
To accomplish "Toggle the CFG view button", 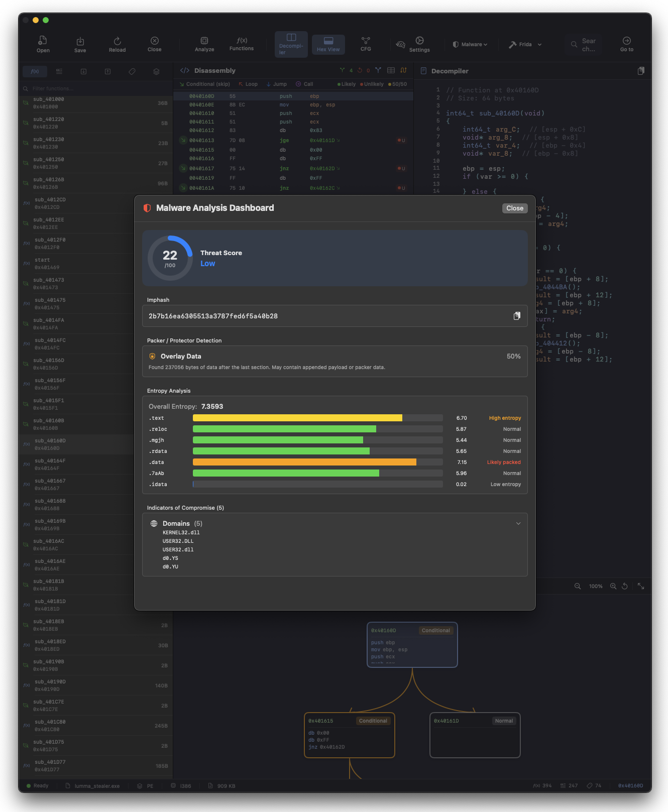I will coord(366,44).
